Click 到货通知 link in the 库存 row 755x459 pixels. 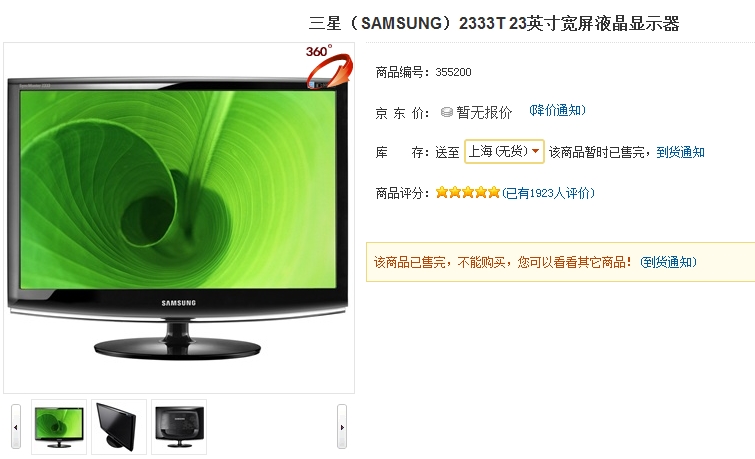pyautogui.click(x=680, y=152)
